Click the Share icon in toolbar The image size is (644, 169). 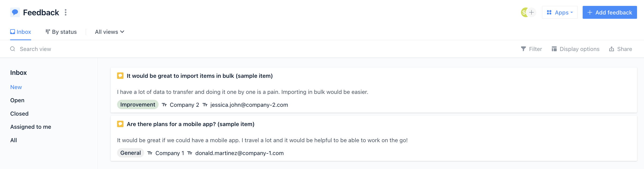(x=612, y=49)
